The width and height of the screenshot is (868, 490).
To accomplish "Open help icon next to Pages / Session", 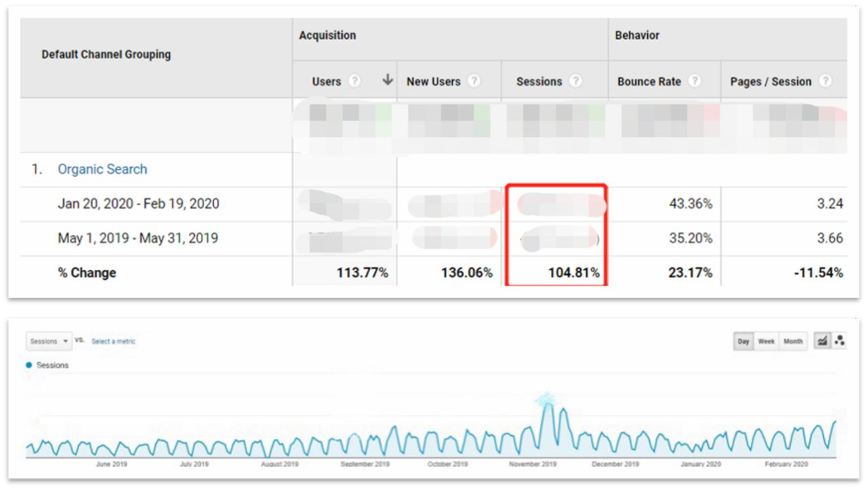I will 826,81.
